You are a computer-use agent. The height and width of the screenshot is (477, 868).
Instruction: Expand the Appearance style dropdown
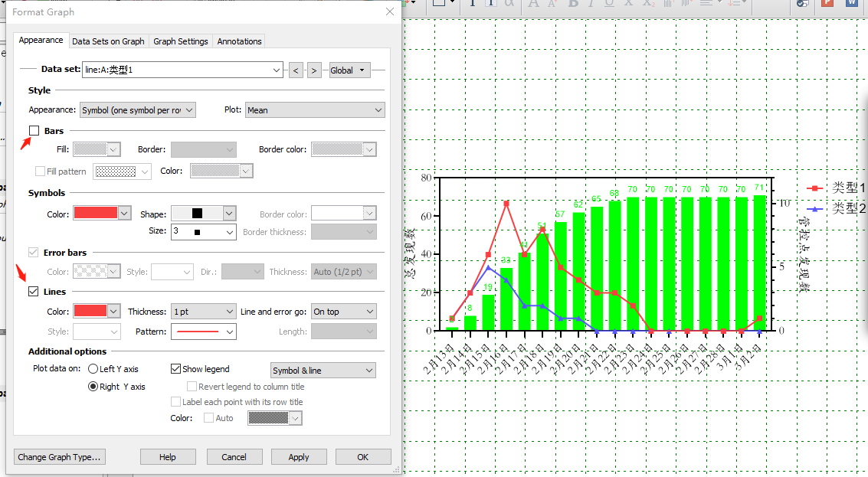(x=189, y=110)
